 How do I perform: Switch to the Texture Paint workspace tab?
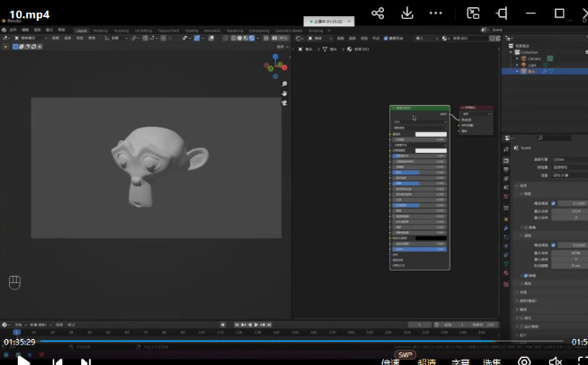(168, 31)
